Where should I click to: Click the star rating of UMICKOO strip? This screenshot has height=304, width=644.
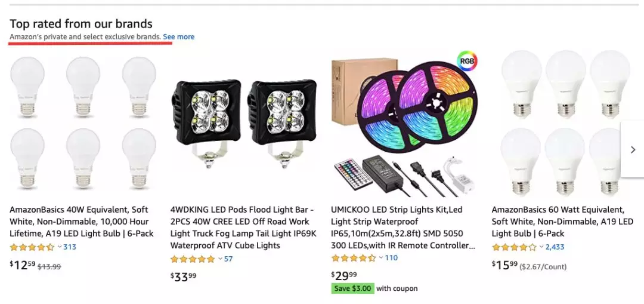coord(352,258)
